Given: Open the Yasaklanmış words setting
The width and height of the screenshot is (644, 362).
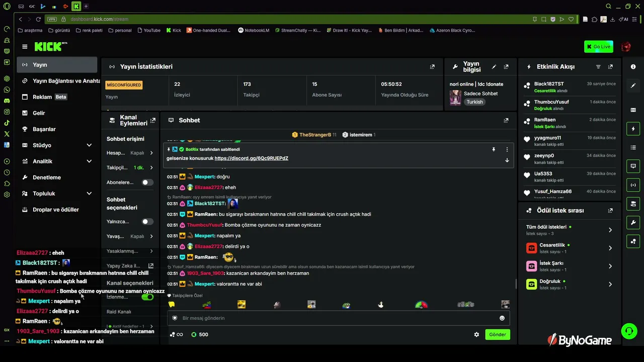Looking at the screenshot, I should point(130,251).
